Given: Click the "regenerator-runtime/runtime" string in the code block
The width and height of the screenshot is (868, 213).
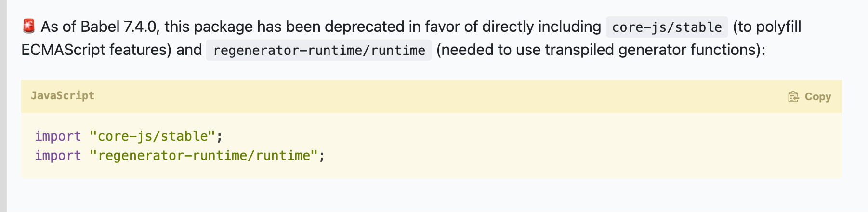Looking at the screenshot, I should [204, 156].
